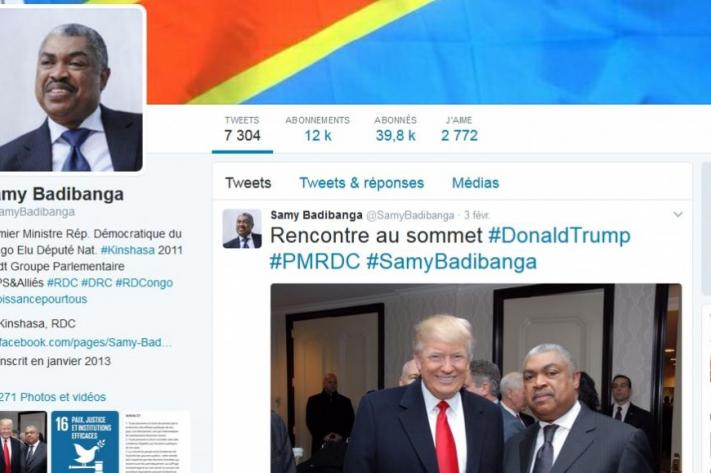Open the tweet options chevron
This screenshot has height=473, width=711.
(x=677, y=215)
